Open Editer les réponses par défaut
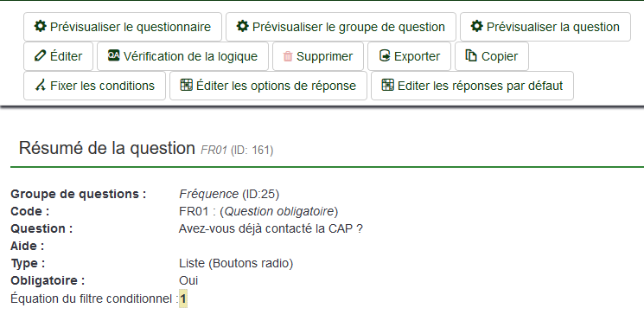The height and width of the screenshot is (321, 644). point(472,86)
